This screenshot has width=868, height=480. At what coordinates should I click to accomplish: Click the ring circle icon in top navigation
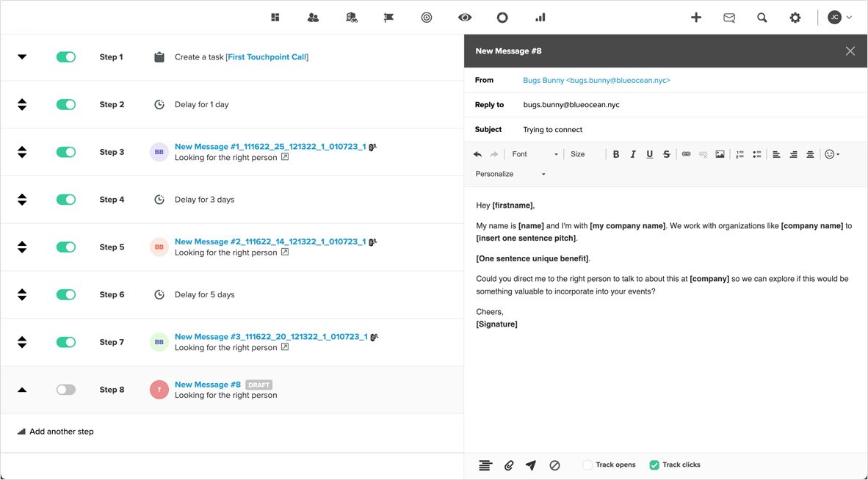pyautogui.click(x=502, y=18)
